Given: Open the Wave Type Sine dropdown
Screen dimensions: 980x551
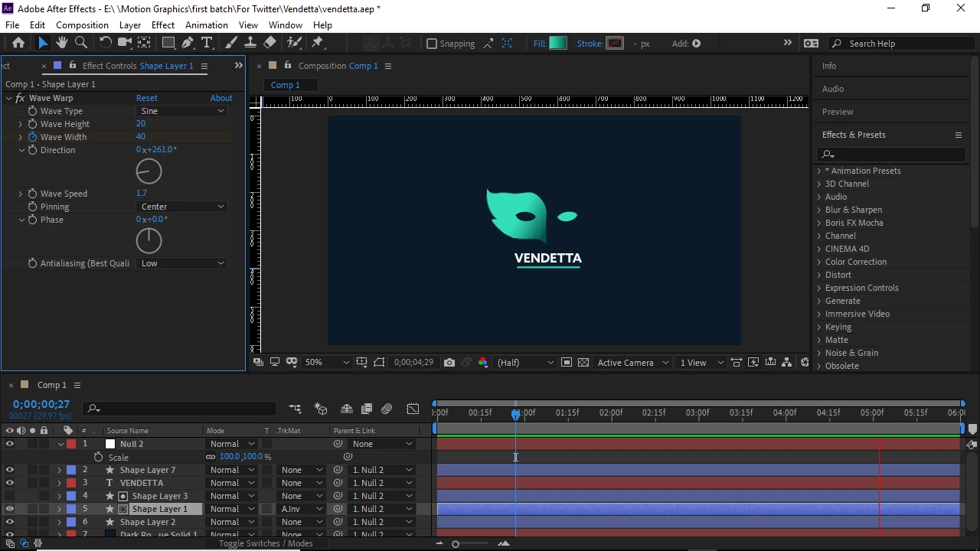Looking at the screenshot, I should (x=181, y=111).
